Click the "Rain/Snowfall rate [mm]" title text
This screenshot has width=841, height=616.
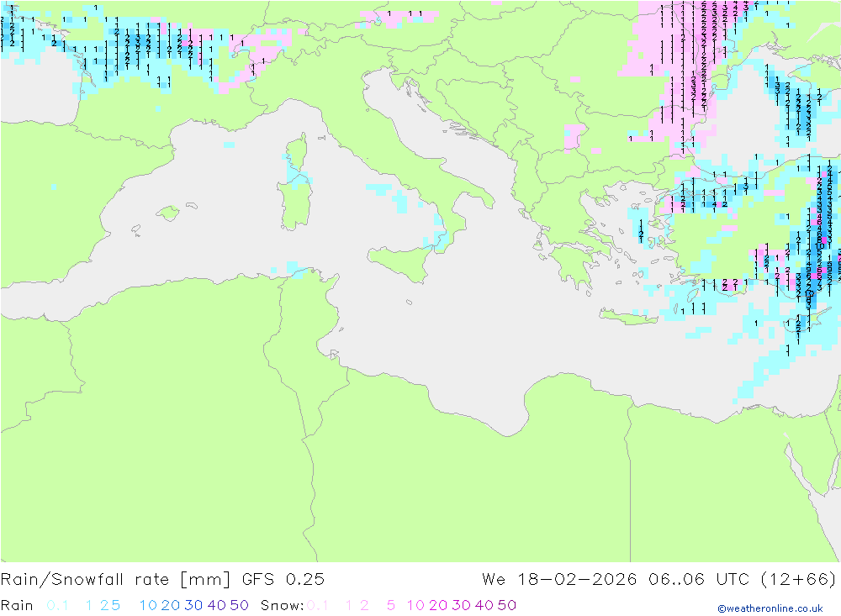tap(115, 580)
